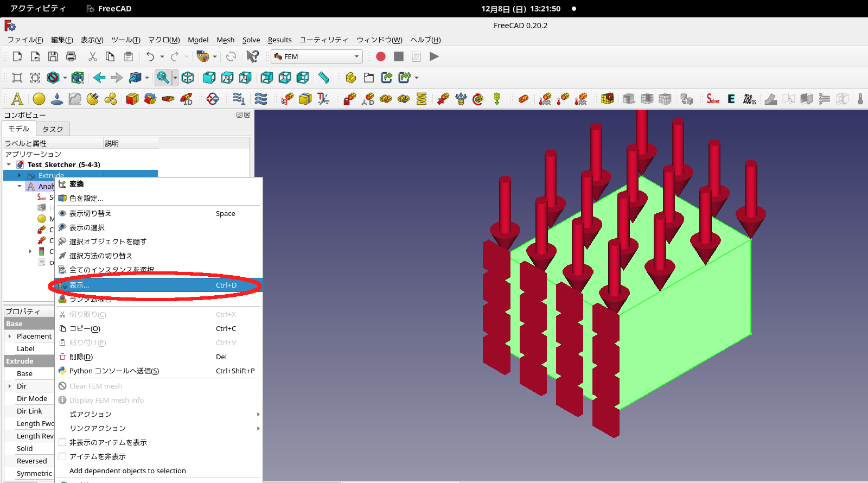Open the undo history dropdown arrow
This screenshot has height=483, width=868.
162,56
